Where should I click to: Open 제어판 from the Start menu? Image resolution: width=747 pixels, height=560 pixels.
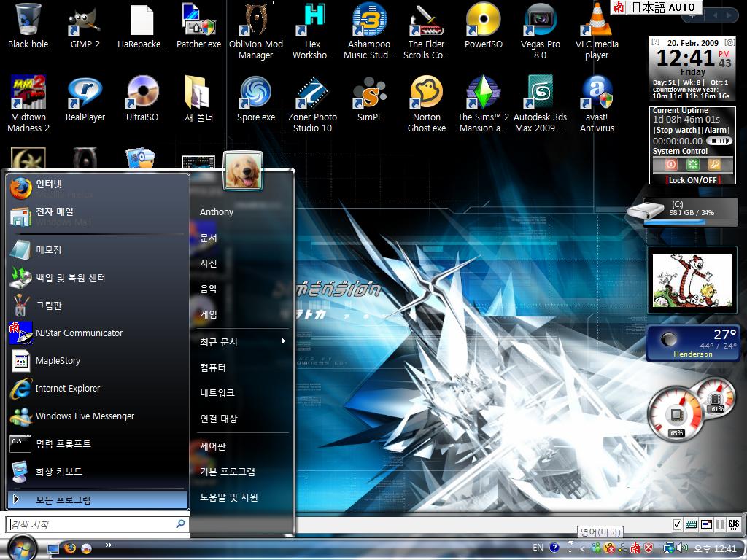coord(213,446)
